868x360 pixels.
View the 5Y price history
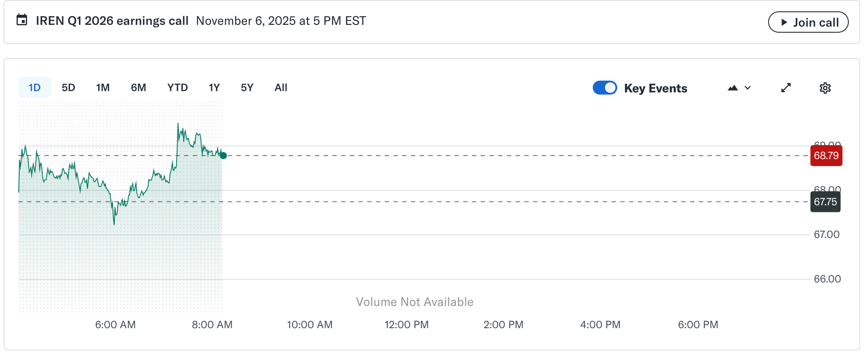tap(247, 88)
